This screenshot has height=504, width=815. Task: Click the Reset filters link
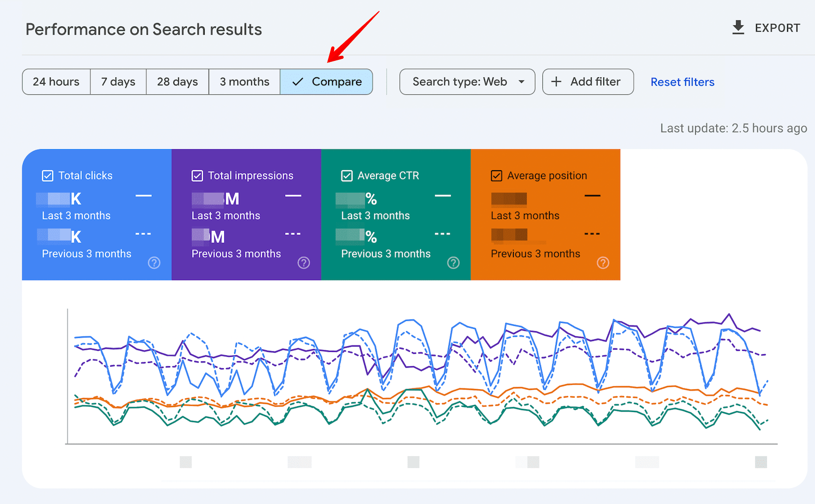pyautogui.click(x=682, y=81)
